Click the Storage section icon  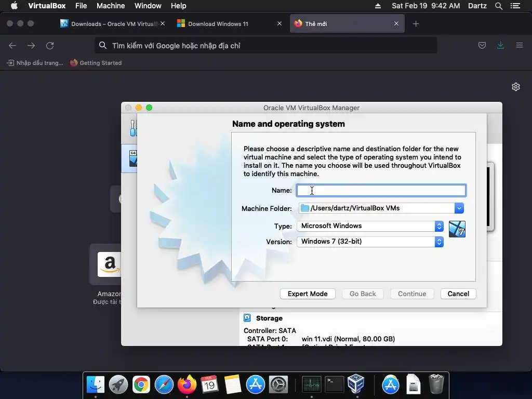[247, 318]
